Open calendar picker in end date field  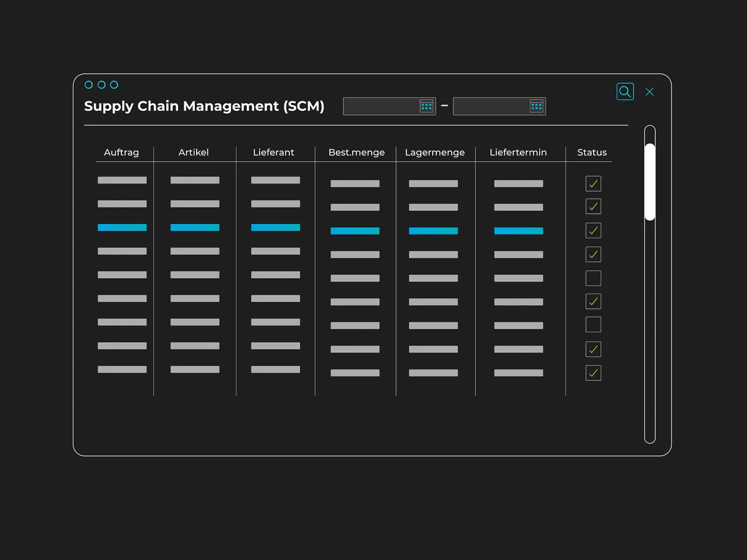coord(537,106)
